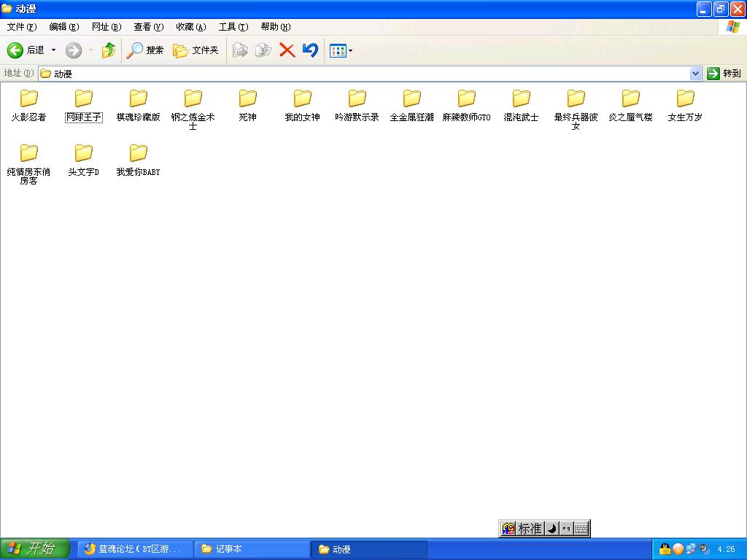Screen dimensions: 747x560
Task: Toggle IME half/full-width moon button
Action: (551, 529)
